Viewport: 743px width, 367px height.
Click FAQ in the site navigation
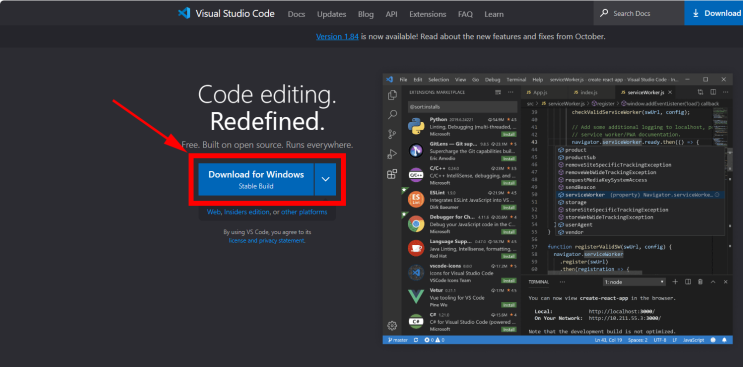click(465, 14)
